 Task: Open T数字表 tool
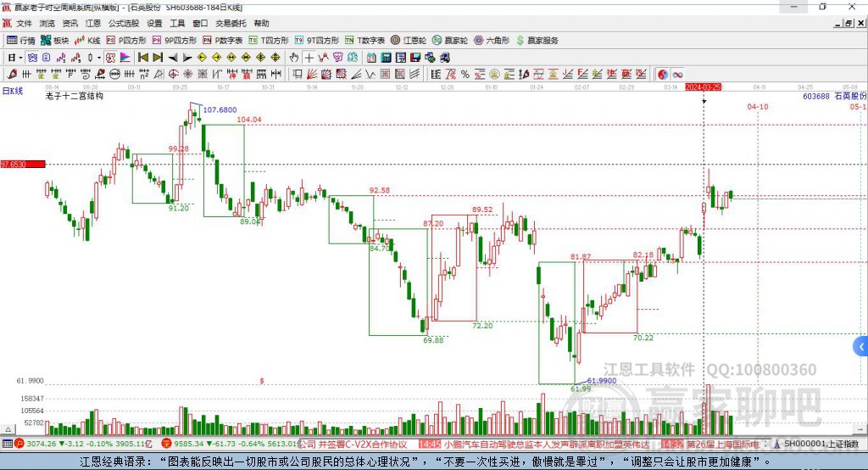(x=364, y=41)
